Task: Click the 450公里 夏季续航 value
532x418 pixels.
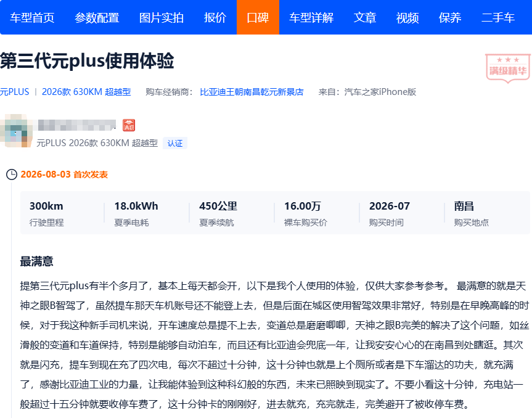Action: [218, 206]
